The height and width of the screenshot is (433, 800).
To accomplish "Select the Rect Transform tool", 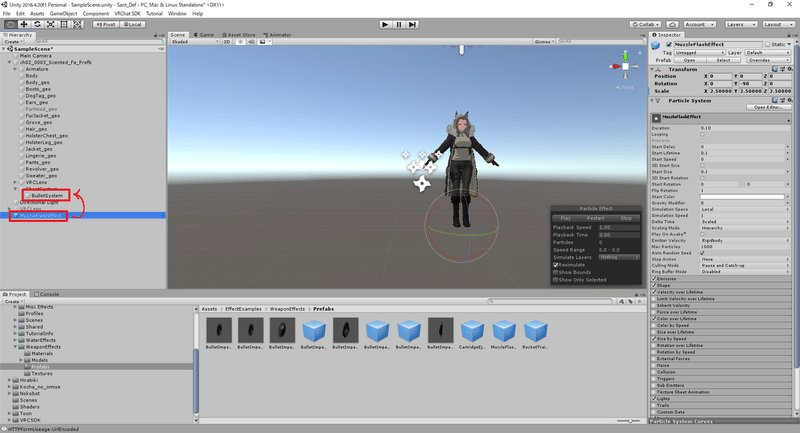I will pos(64,24).
